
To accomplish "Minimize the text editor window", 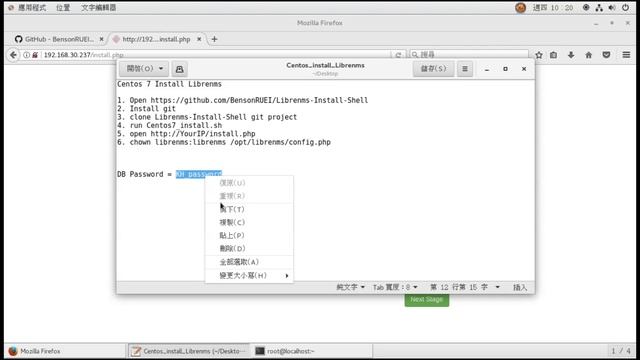I will pos(487,69).
